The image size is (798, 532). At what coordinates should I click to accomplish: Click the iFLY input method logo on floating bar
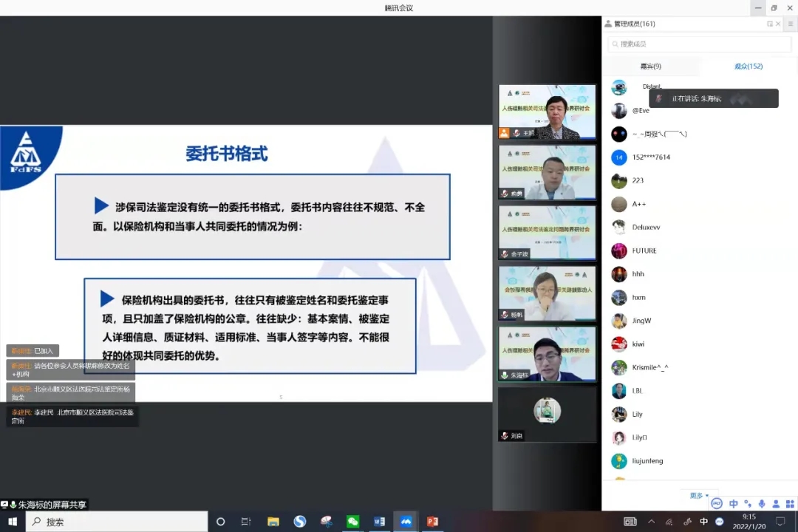pos(717,503)
